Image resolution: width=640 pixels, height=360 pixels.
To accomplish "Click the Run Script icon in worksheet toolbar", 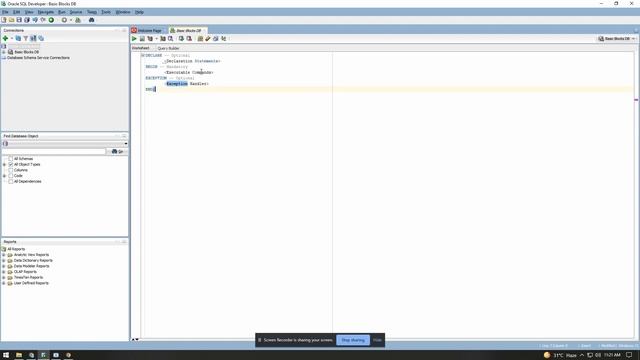I will [142, 39].
